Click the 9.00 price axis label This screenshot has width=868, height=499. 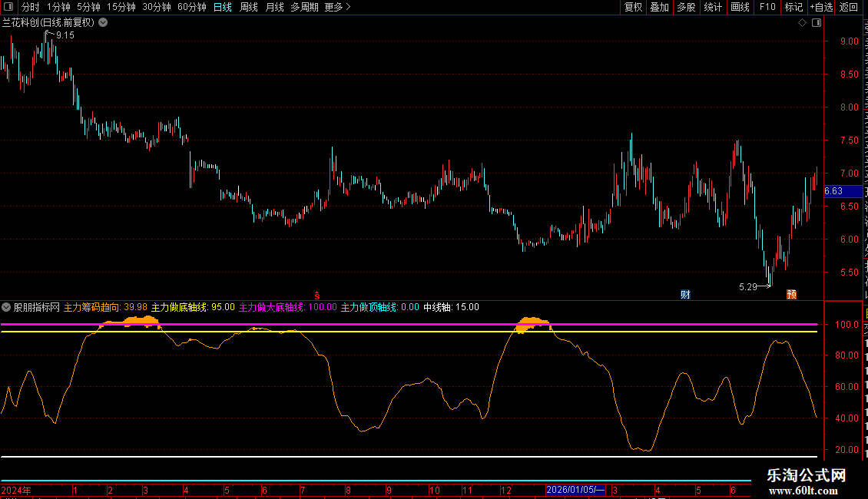point(849,41)
